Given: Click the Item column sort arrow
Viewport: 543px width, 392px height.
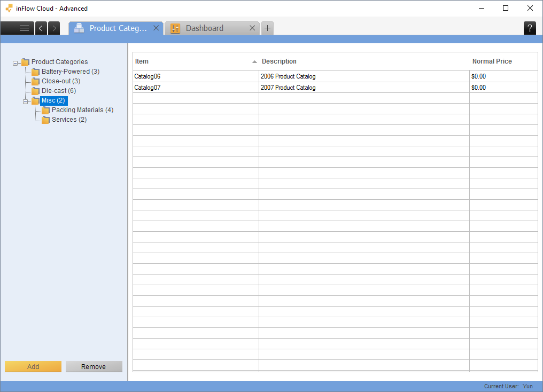Looking at the screenshot, I should point(254,61).
